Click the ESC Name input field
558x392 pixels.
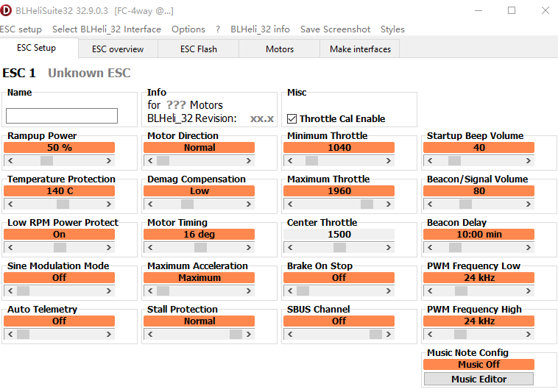pos(62,115)
